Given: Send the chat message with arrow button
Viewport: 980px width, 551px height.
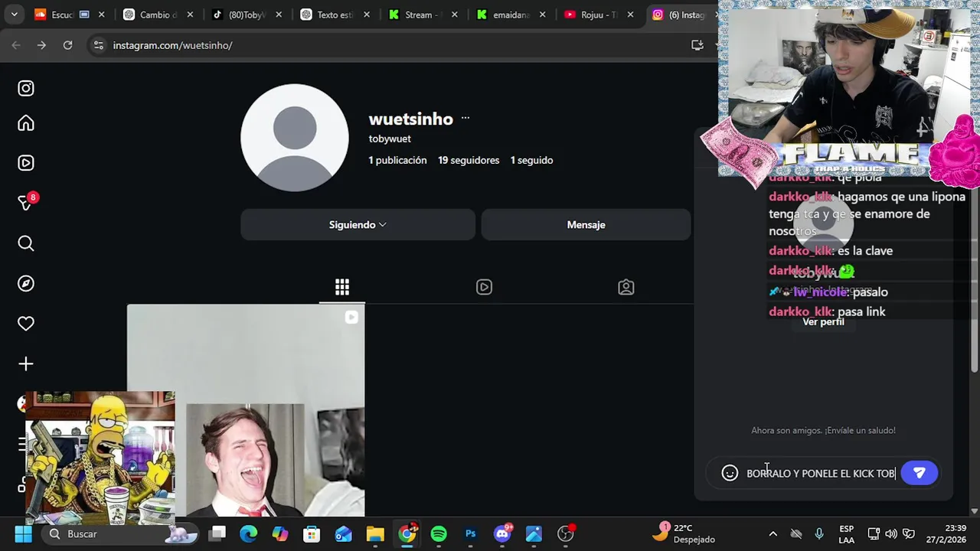Looking at the screenshot, I should (920, 473).
